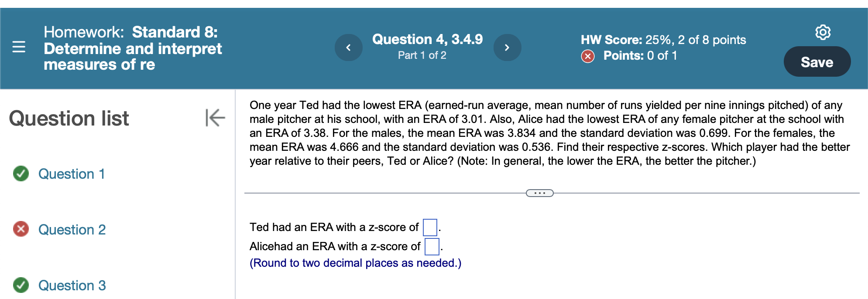Viewport: 868px width, 299px height.
Task: Open the settings gear menu
Action: [824, 33]
